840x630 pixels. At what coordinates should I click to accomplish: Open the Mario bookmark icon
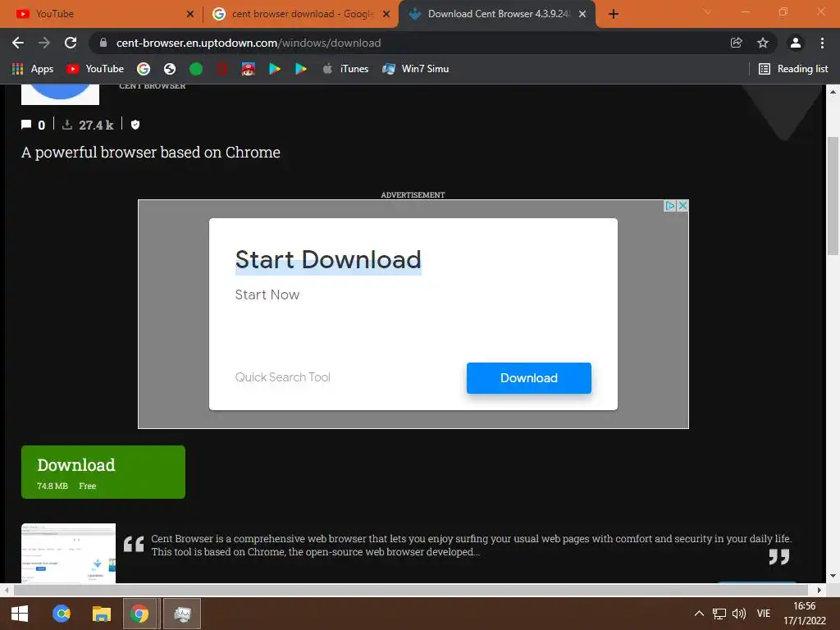click(x=248, y=69)
